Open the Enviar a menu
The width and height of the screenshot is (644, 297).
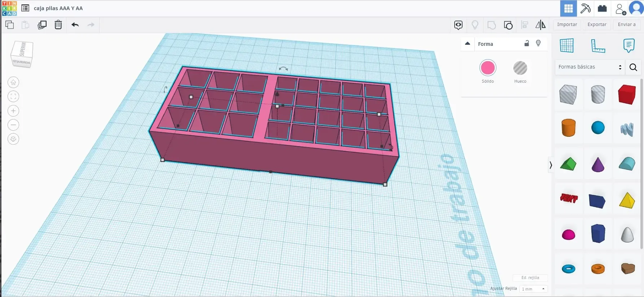point(627,25)
